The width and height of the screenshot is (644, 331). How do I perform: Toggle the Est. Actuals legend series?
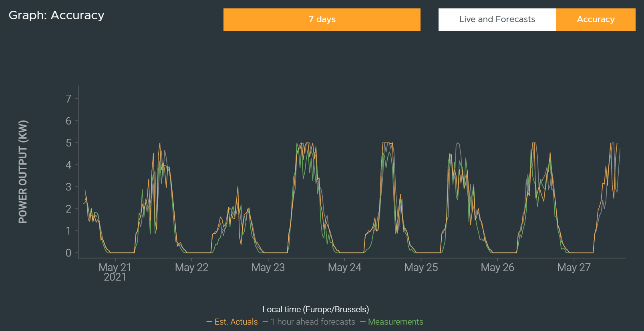(236, 322)
